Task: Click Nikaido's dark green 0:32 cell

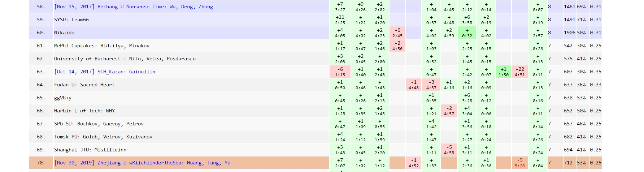Action: point(467,33)
